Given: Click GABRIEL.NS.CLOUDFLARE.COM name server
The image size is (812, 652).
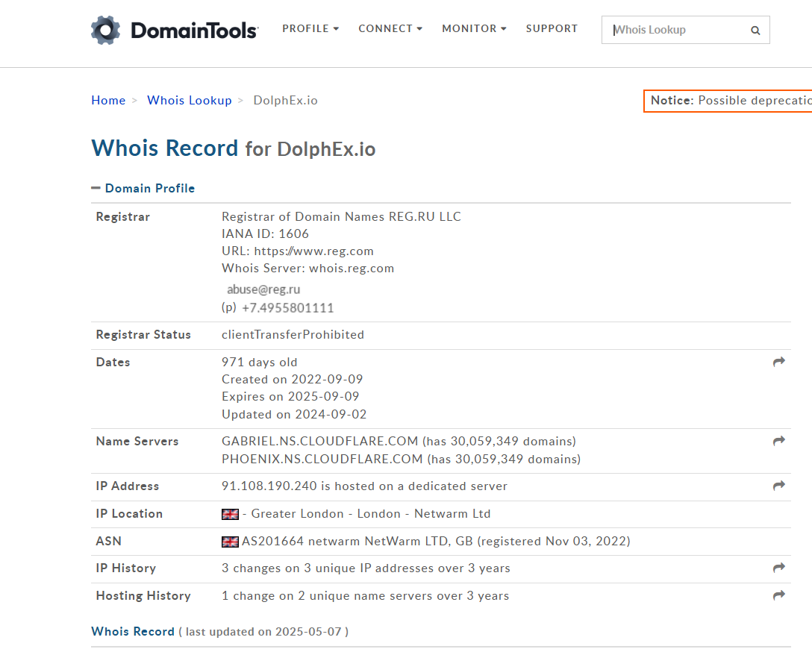Looking at the screenshot, I should pos(320,441).
